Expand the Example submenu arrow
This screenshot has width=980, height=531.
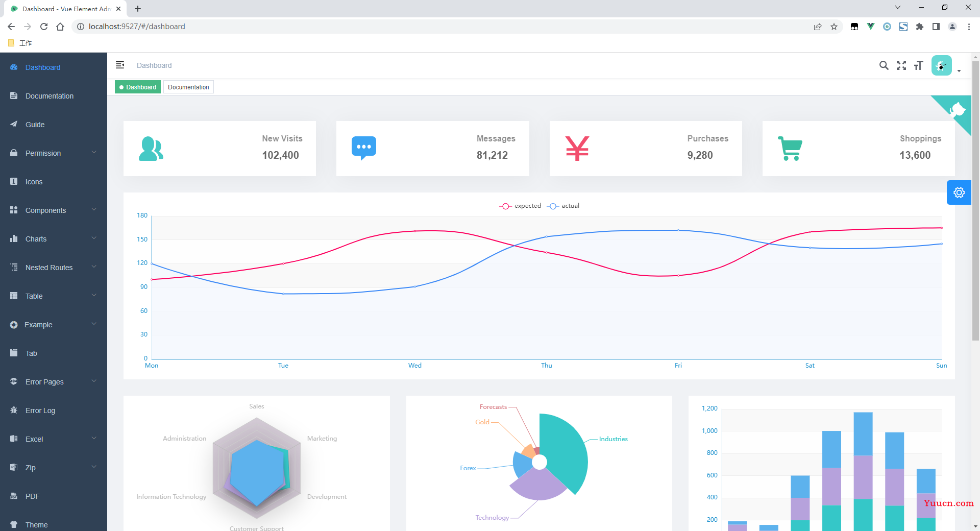coord(94,324)
